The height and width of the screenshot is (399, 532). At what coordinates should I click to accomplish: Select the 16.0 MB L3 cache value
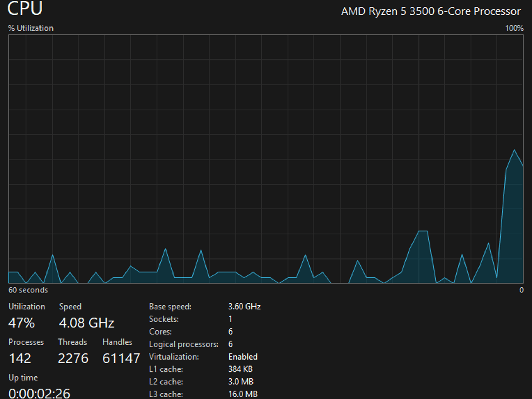(x=243, y=394)
